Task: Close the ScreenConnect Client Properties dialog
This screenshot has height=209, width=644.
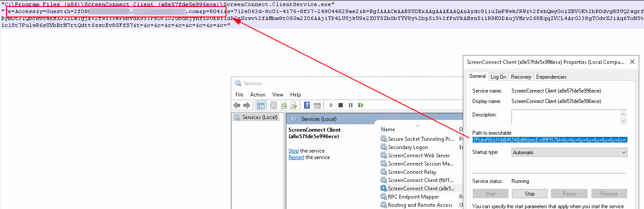Action: point(632,62)
